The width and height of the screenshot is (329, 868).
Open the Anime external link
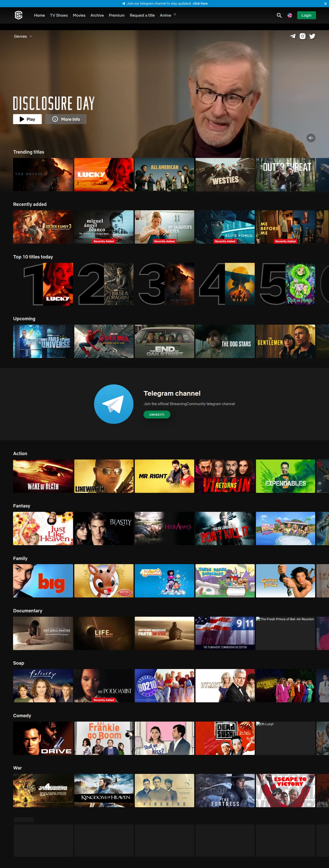168,15
